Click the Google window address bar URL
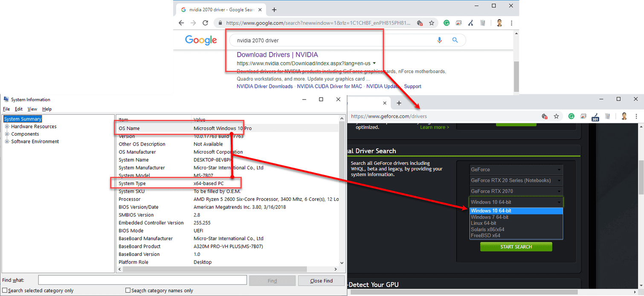 pos(318,23)
